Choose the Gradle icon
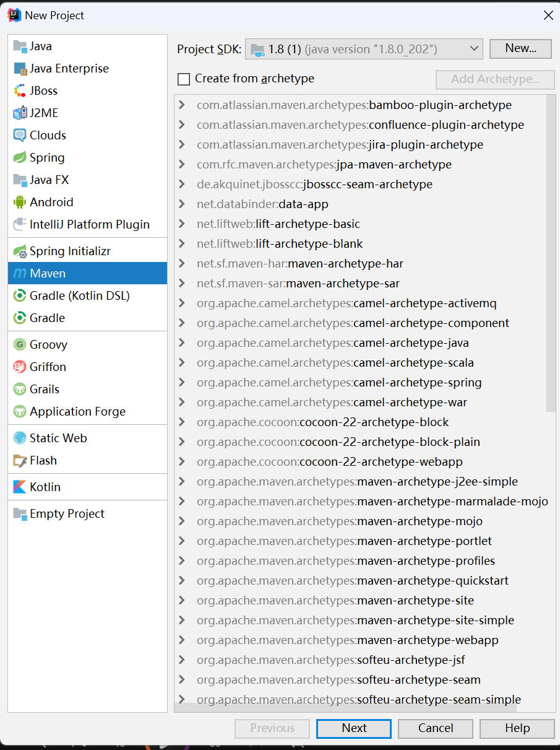Screen dimensions: 560x750 pos(20,318)
